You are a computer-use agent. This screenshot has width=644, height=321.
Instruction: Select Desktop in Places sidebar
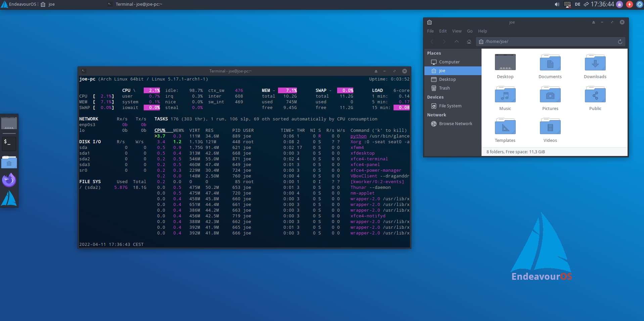[x=453, y=79]
